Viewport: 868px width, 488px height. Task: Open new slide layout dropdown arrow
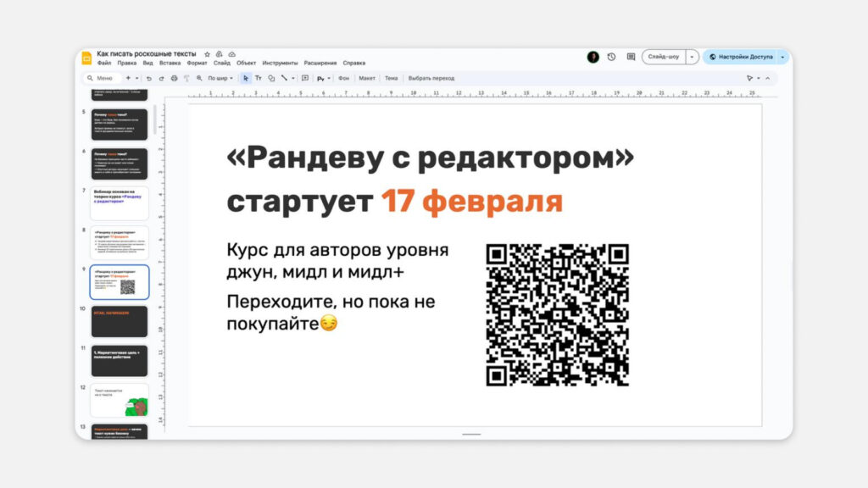136,79
